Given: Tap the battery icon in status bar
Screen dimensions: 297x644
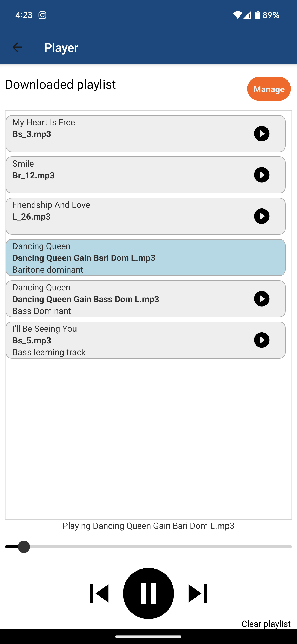Looking at the screenshot, I should pos(258,15).
